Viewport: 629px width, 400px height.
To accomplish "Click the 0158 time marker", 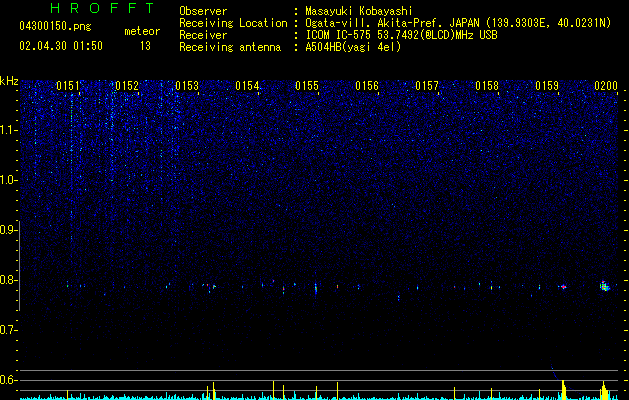I will [487, 86].
